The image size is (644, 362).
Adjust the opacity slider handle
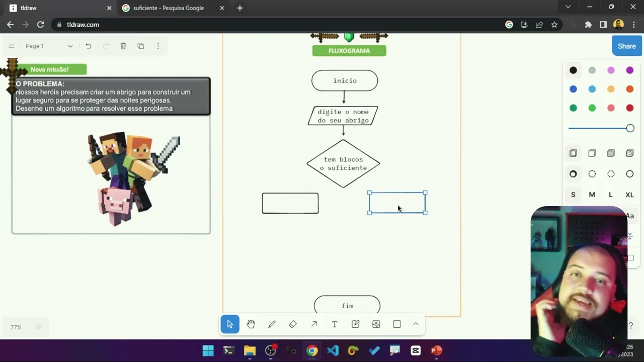pos(630,128)
